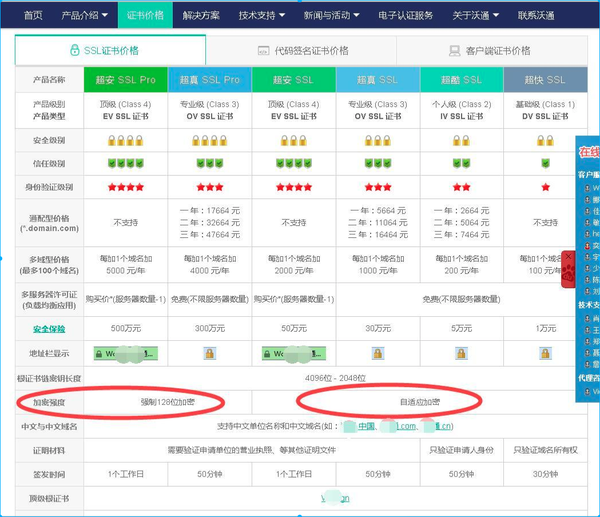Screen dimensions: 600x517
Task: Expand the 新闻与活动 dropdown arrow
Action: (x=356, y=15)
